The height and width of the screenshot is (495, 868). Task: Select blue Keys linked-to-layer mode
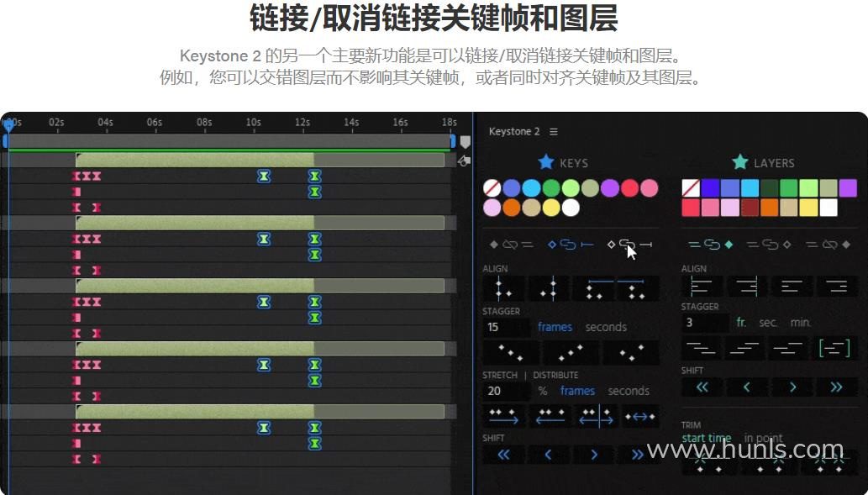[x=571, y=245]
